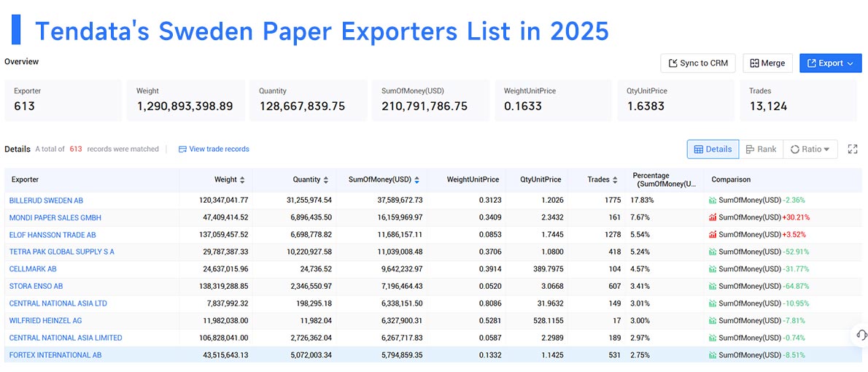Click the comparison chart icon for CELLMARK AB row

click(713, 269)
